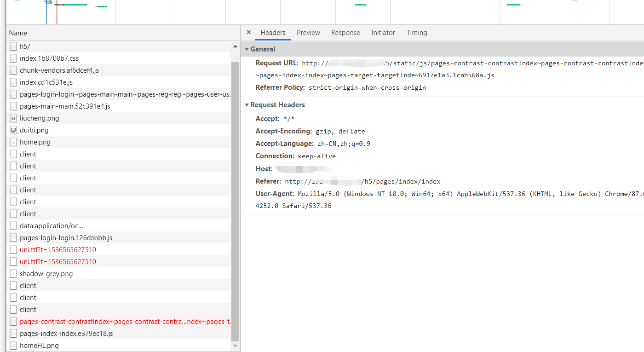Click the home.png file icon
644x352 pixels.
coord(13,142)
